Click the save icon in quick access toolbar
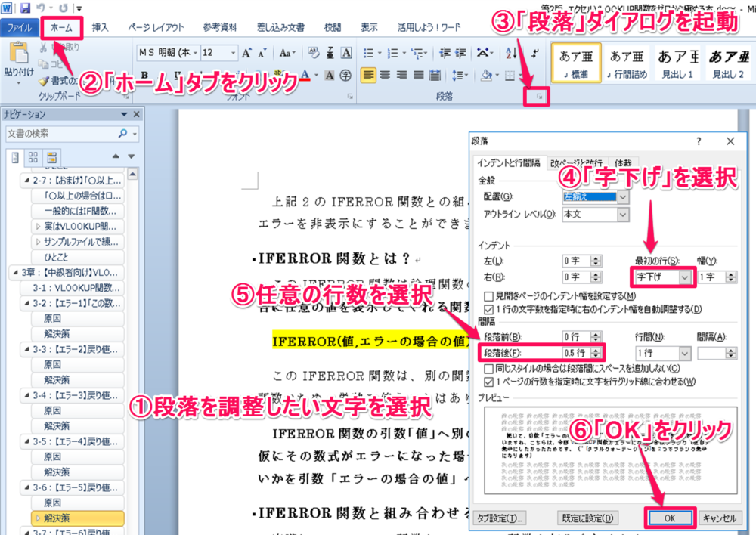Viewport: 756px width, 535px height. pos(26,8)
